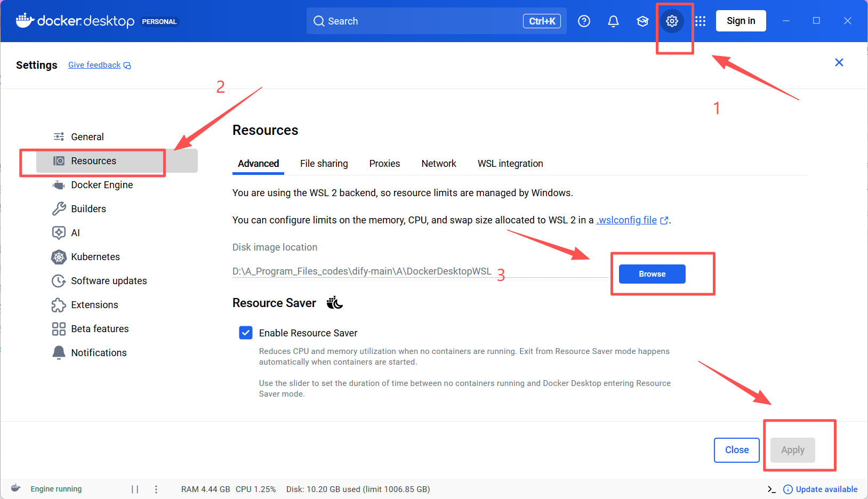Click the Disk image location label
The width and height of the screenshot is (868, 499).
click(275, 247)
